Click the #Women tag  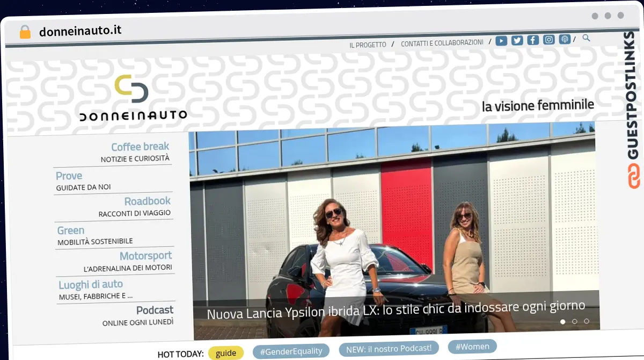pyautogui.click(x=472, y=347)
